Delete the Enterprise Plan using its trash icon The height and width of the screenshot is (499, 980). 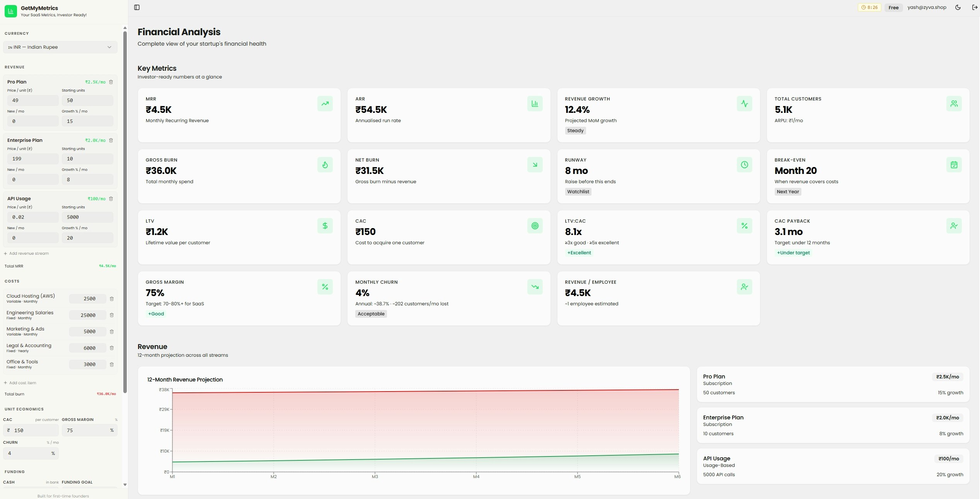tap(111, 140)
